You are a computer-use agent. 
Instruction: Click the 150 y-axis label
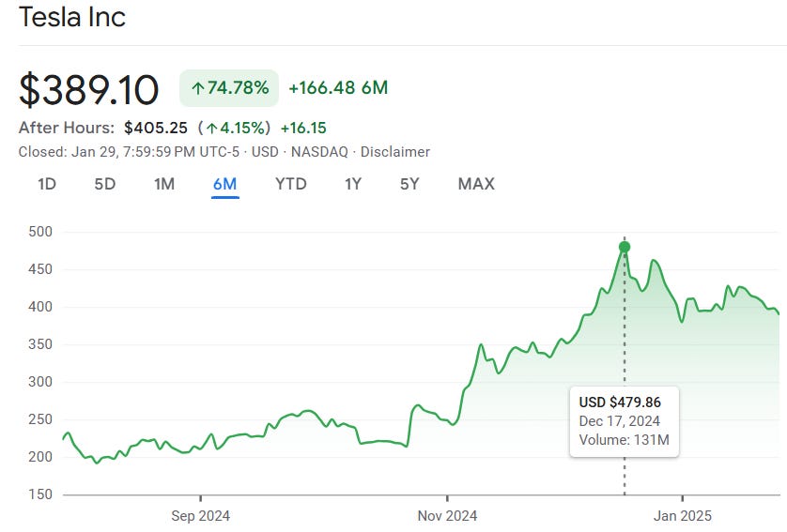coord(40,494)
